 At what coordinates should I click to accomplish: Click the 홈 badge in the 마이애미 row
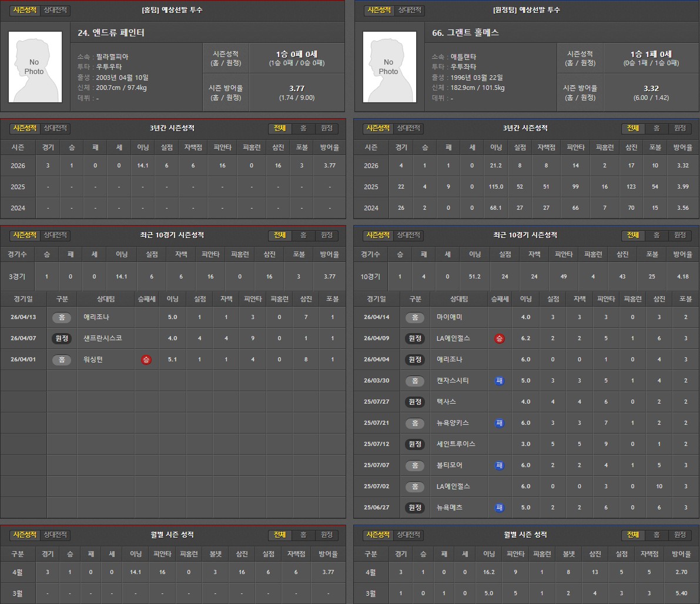coord(415,317)
